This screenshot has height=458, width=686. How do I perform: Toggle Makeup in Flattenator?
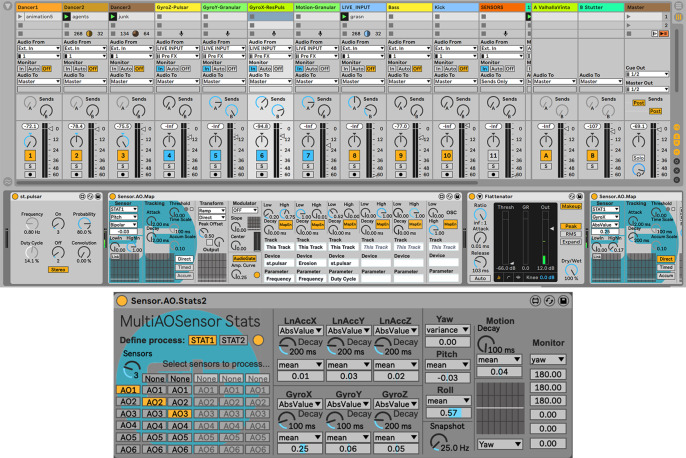(571, 206)
